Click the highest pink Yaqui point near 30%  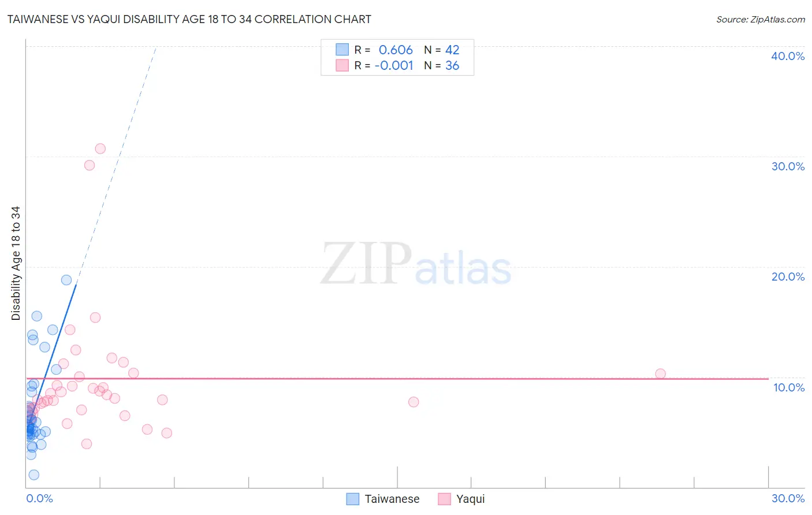100,148
